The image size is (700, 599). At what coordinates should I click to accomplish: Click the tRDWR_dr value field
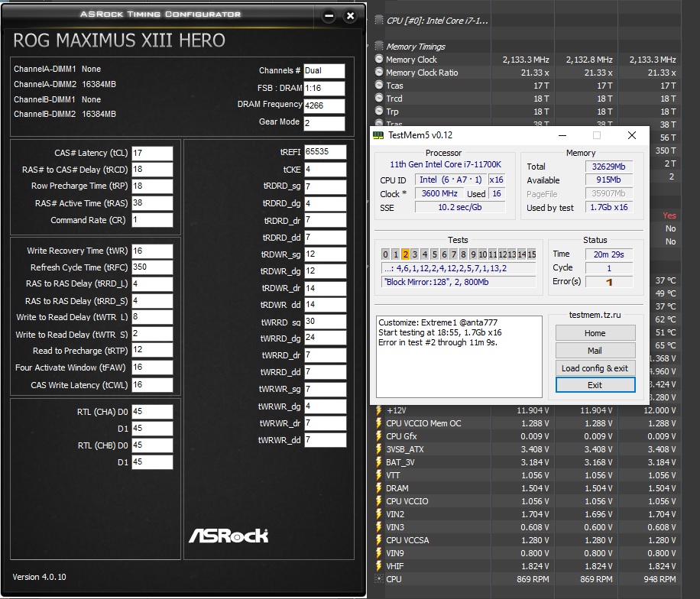(325, 288)
